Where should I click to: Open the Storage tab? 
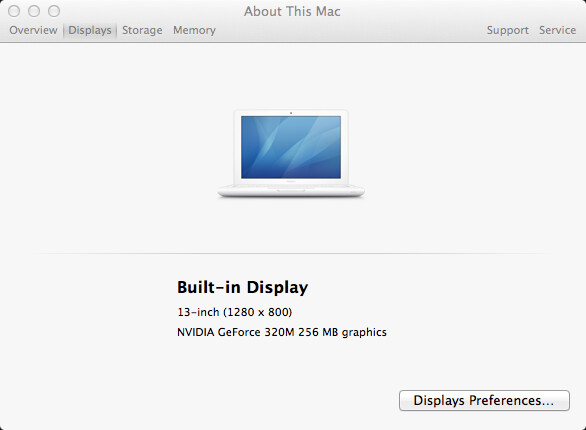click(142, 30)
